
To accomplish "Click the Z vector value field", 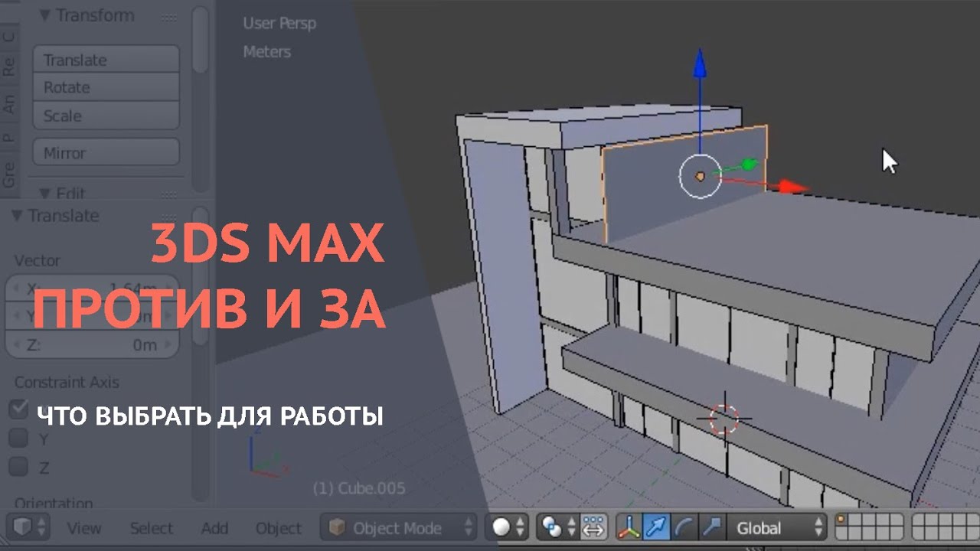I will [x=93, y=345].
